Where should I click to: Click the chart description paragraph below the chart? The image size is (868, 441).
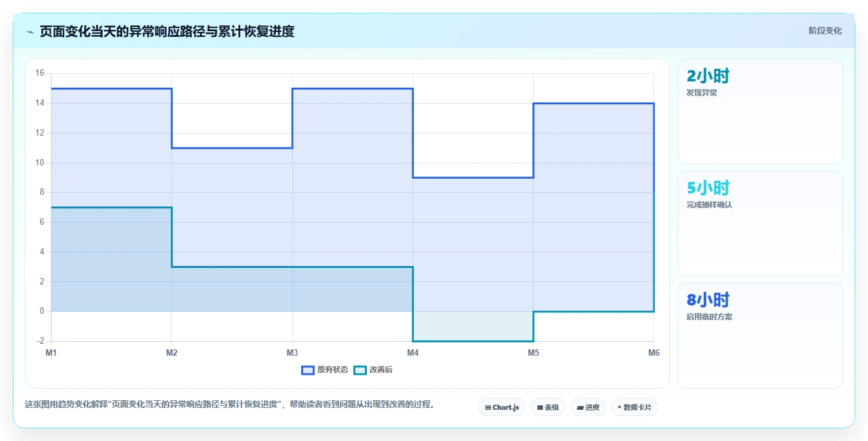[230, 405]
